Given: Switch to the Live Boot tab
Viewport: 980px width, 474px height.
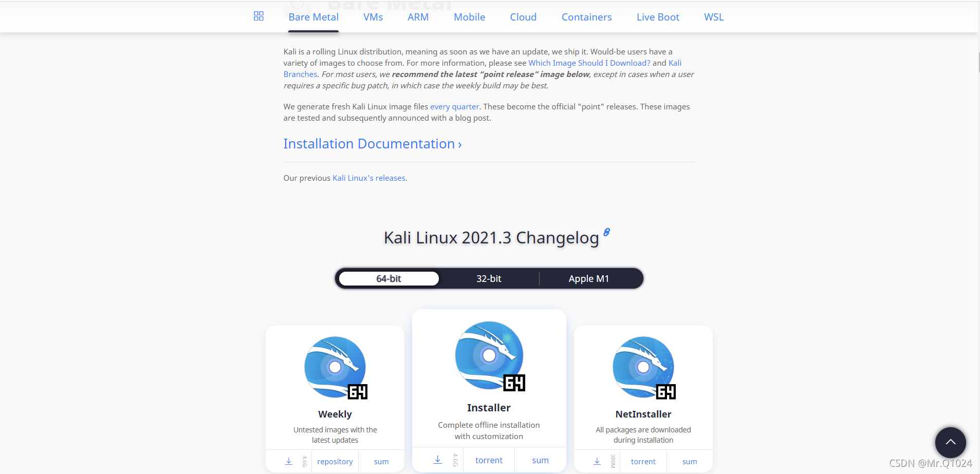Looking at the screenshot, I should (658, 17).
